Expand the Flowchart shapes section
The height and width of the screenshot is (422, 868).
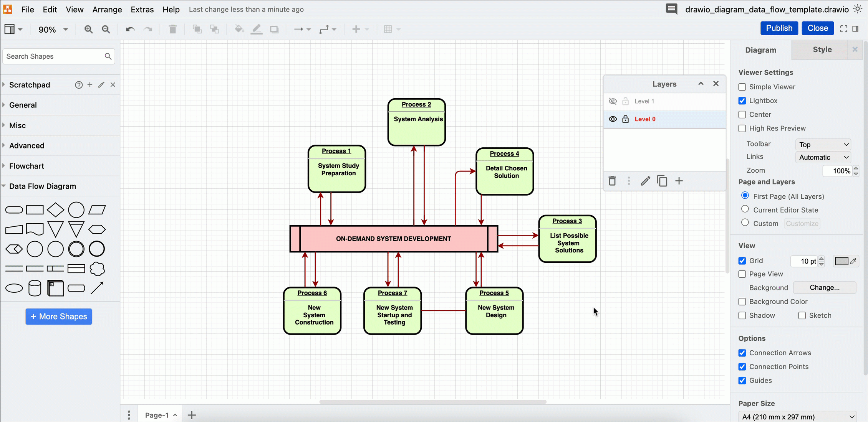(x=27, y=166)
